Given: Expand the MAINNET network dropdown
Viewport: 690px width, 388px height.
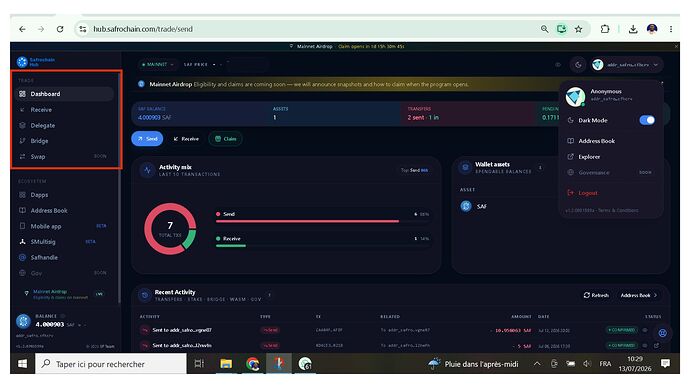Looking at the screenshot, I should 157,65.
